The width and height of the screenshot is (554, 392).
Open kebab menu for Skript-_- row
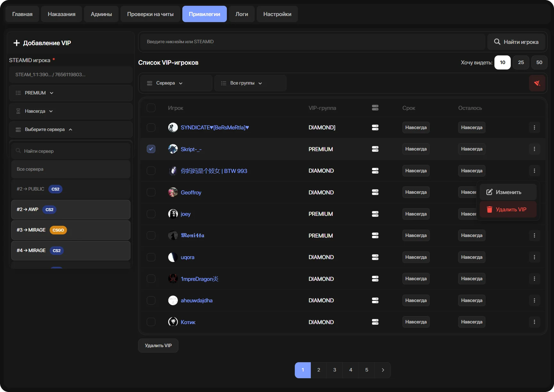coord(534,149)
